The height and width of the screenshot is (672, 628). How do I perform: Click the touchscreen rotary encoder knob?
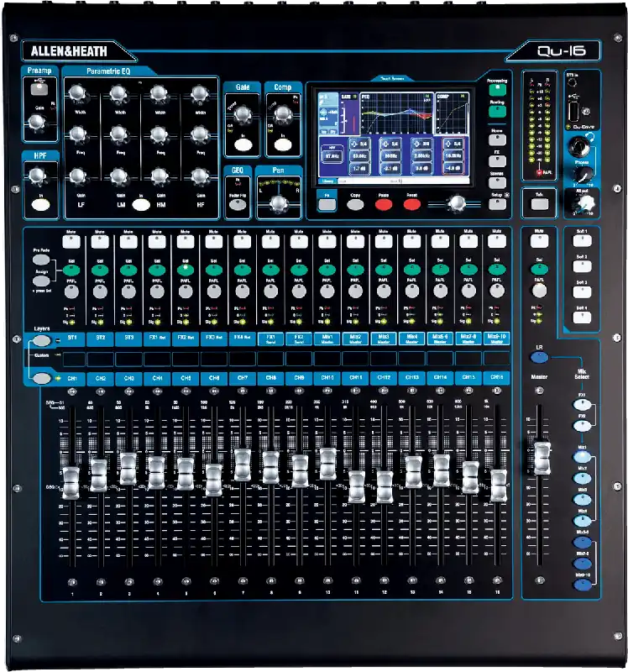click(x=457, y=204)
